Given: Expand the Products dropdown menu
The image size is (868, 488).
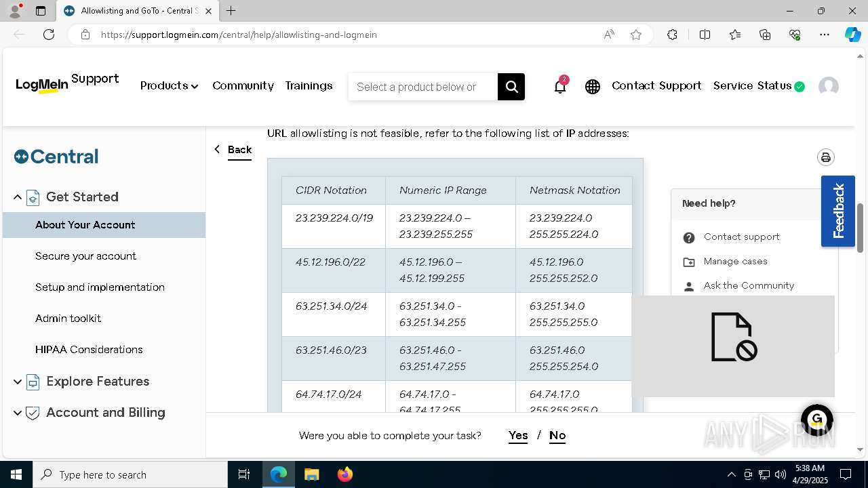Looking at the screenshot, I should pos(169,86).
